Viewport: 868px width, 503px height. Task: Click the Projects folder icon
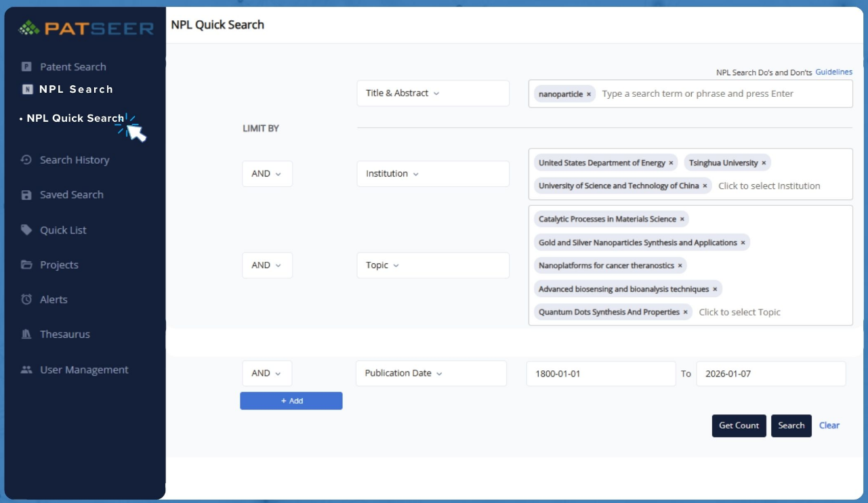tap(26, 265)
